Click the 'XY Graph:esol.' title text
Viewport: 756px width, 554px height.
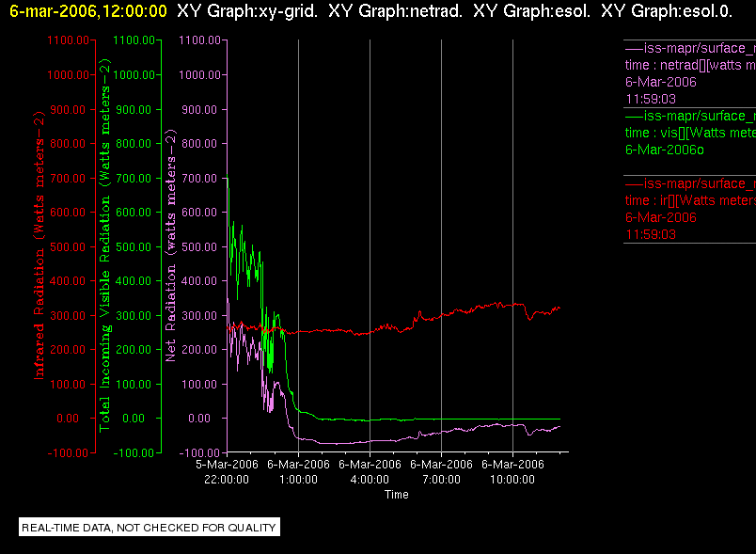click(532, 11)
